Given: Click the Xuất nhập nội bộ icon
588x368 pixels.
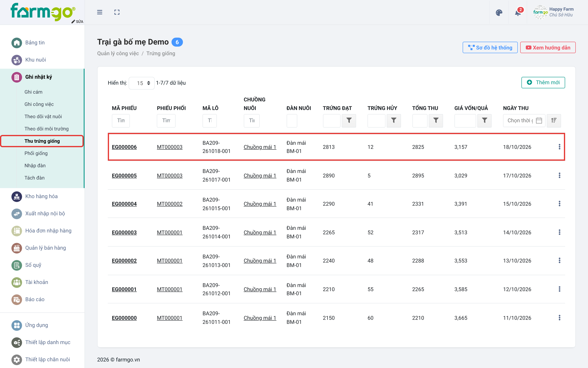Looking at the screenshot, I should coord(17,214).
